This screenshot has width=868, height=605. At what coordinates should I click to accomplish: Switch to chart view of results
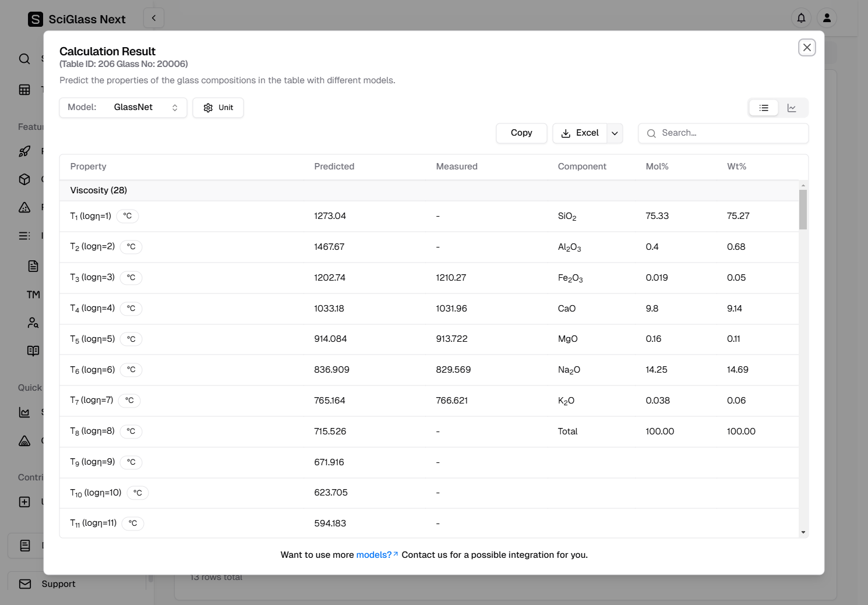[792, 108]
